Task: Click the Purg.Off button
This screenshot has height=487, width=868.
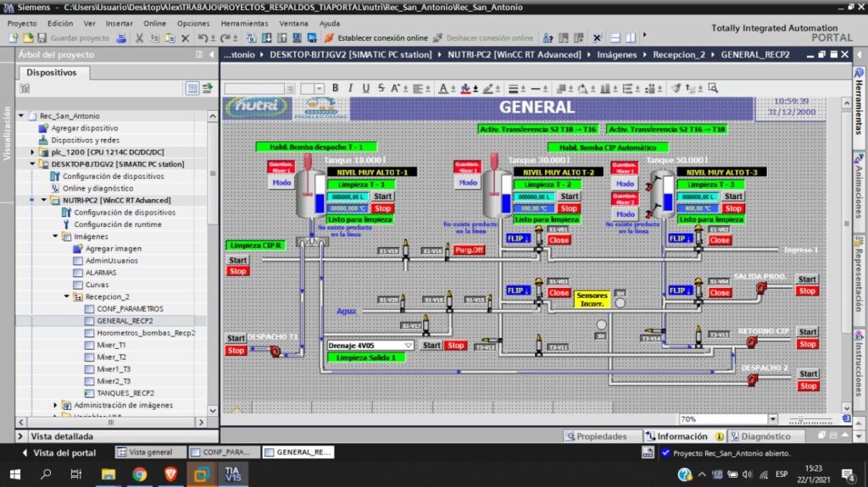Action: (x=469, y=250)
